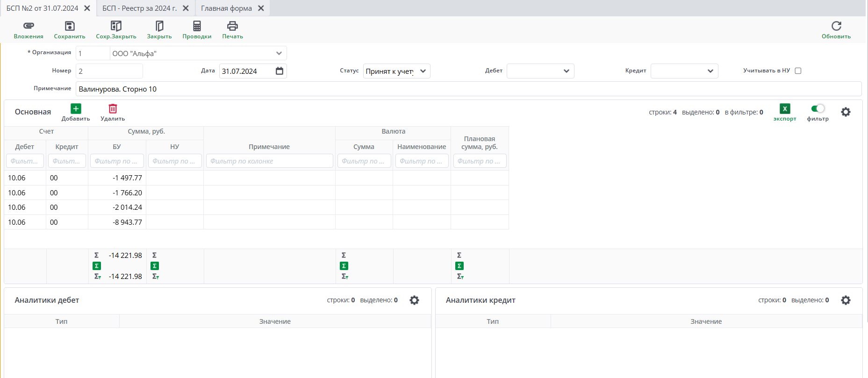
Task: Switch to БСП - Реестр за 2024 г. tab
Action: click(139, 8)
